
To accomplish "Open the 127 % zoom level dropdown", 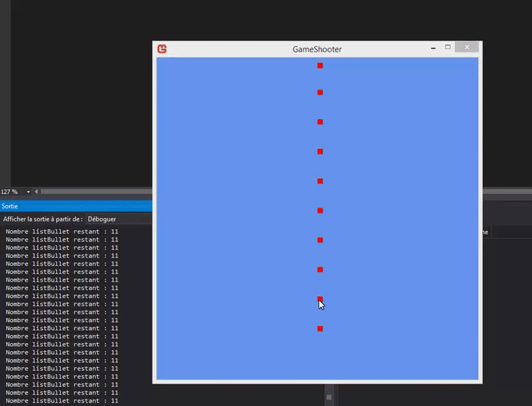I will coord(28,192).
